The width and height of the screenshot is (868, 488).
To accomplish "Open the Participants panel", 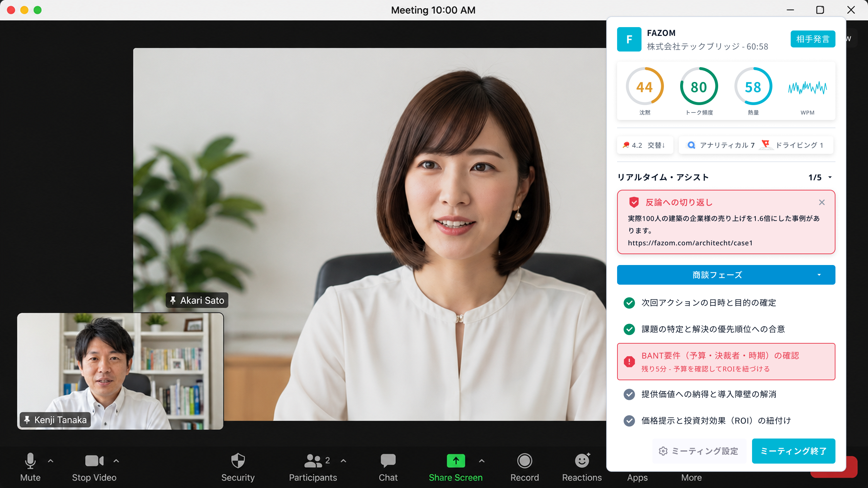I will 313,467.
